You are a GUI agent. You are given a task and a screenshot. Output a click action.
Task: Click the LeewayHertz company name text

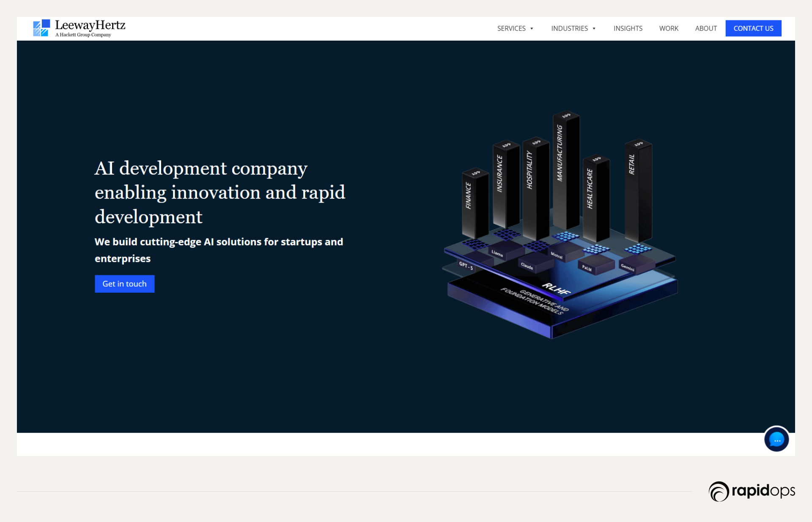coord(90,25)
